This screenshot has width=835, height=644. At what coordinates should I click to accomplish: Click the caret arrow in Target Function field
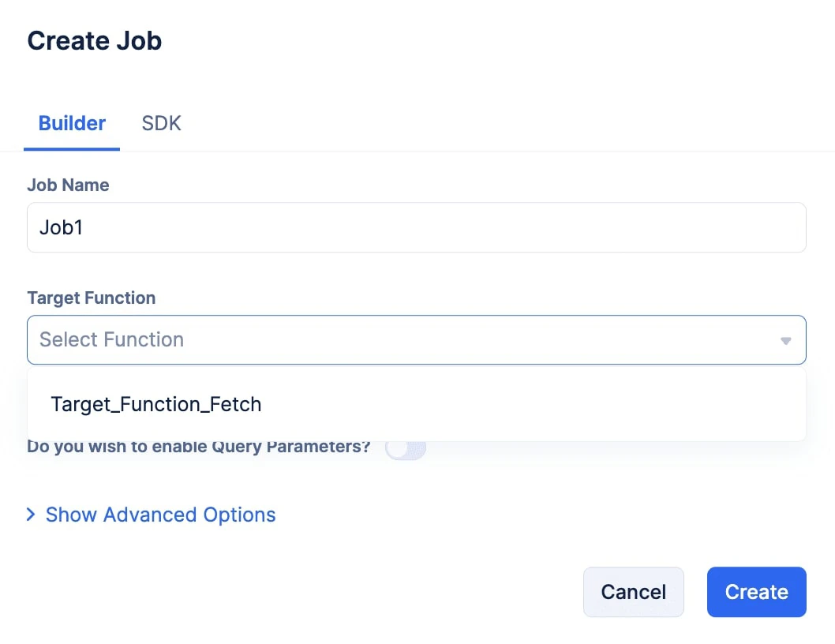tap(785, 340)
